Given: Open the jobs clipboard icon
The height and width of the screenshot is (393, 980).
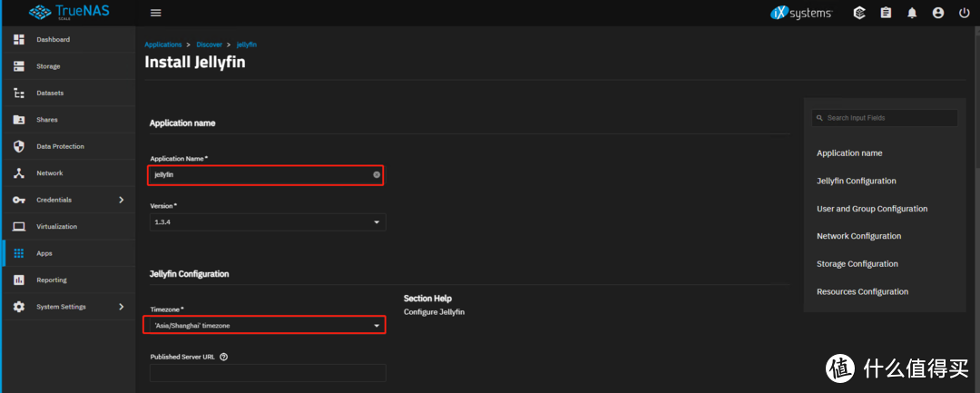Looking at the screenshot, I should 886,13.
